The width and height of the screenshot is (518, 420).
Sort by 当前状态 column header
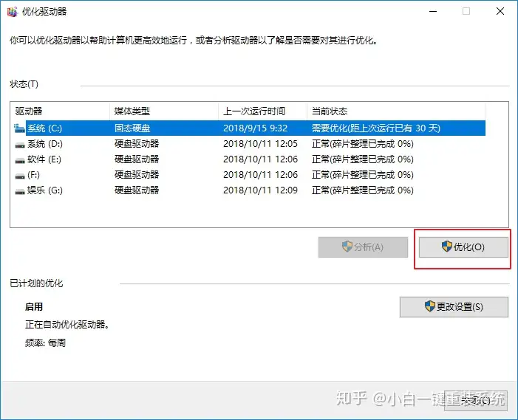click(396, 111)
